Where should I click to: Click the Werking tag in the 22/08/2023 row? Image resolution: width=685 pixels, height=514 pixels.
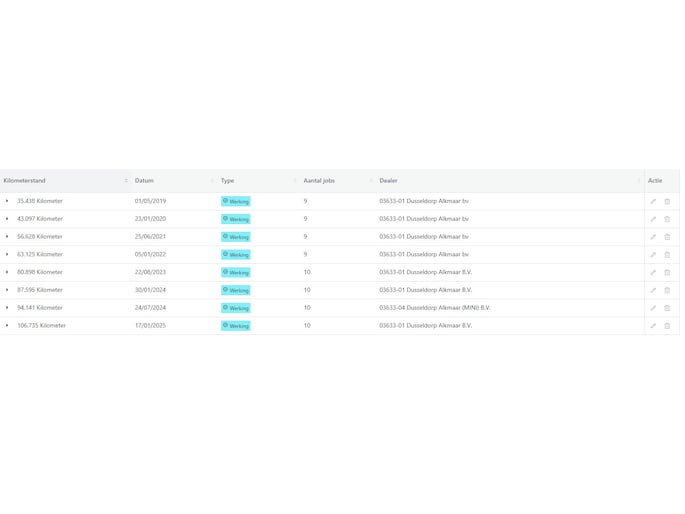[x=236, y=272]
